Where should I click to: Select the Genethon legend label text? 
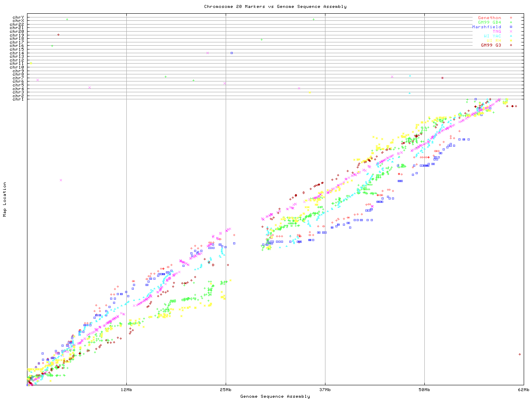coord(489,18)
